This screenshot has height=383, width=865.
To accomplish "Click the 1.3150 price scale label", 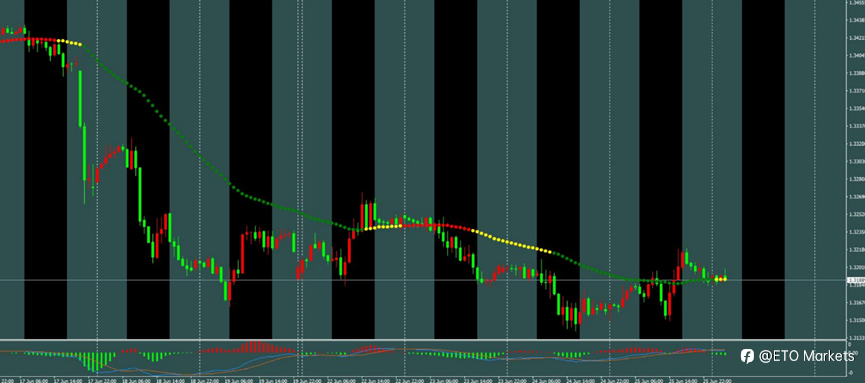I will click(857, 320).
